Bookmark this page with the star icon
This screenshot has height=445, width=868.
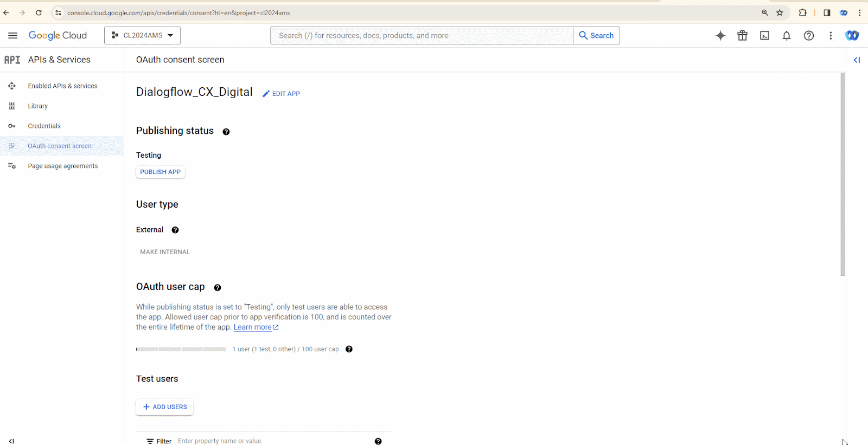pyautogui.click(x=780, y=12)
